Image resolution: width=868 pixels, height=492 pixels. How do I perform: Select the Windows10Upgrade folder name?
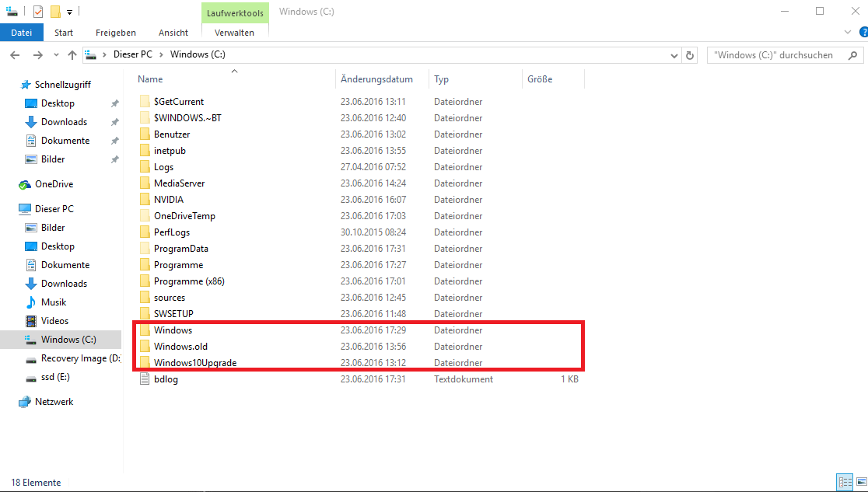tap(195, 363)
